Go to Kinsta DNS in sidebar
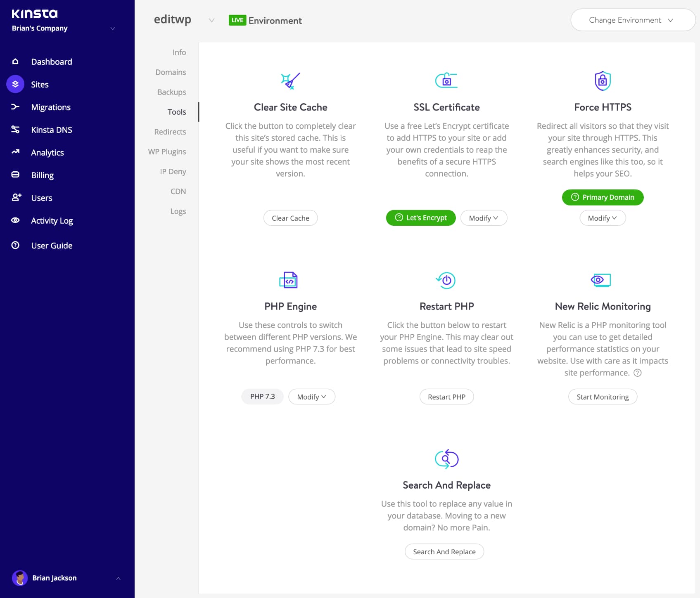Screen dimensions: 700x598 point(52,130)
